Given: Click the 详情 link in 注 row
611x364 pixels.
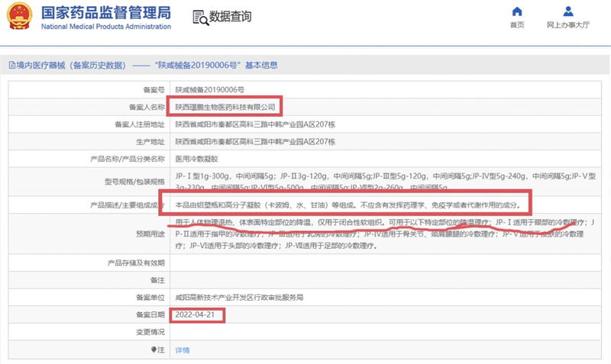Looking at the screenshot, I should (x=183, y=350).
